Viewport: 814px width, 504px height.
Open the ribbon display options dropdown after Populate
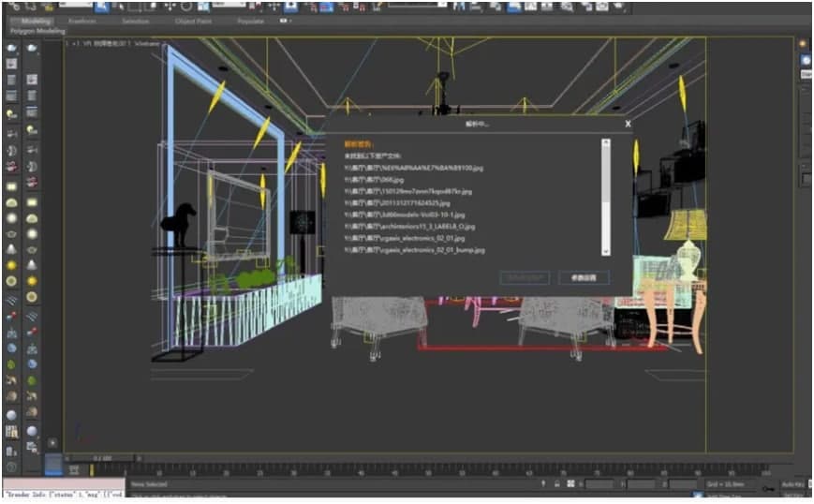285,20
